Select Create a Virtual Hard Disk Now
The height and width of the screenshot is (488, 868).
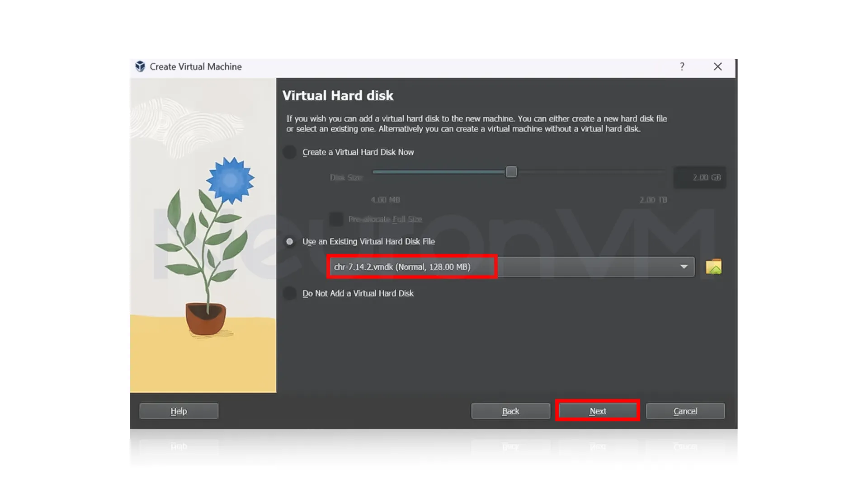pyautogui.click(x=290, y=152)
